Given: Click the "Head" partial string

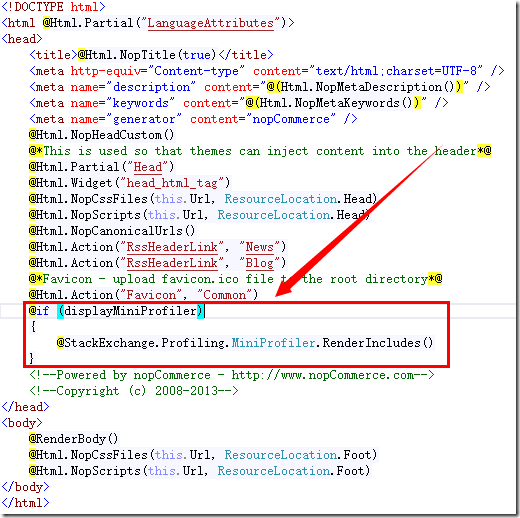Looking at the screenshot, I should [x=148, y=167].
